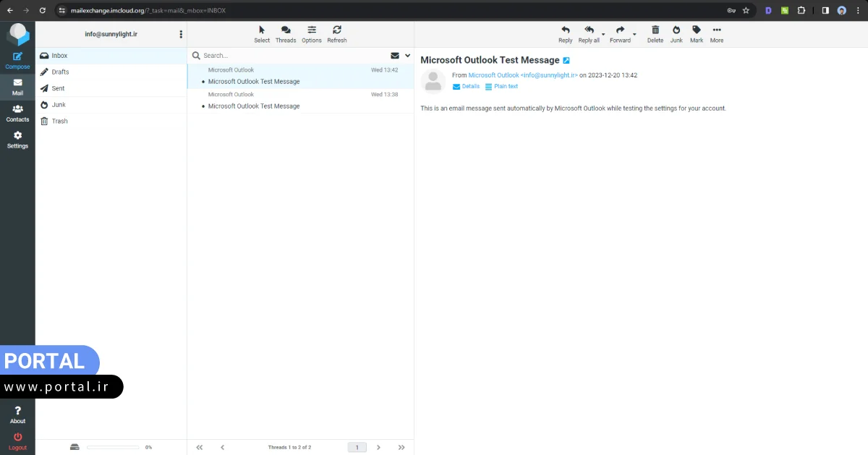Viewport: 868px width, 455px height.
Task: Open the Drafts folder
Action: [x=60, y=72]
